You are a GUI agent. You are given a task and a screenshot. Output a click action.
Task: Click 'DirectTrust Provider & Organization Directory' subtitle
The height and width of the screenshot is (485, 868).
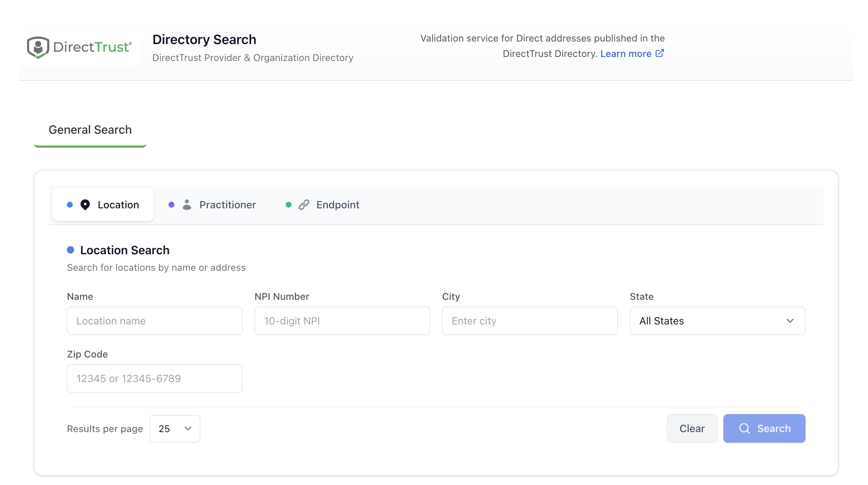pyautogui.click(x=253, y=58)
